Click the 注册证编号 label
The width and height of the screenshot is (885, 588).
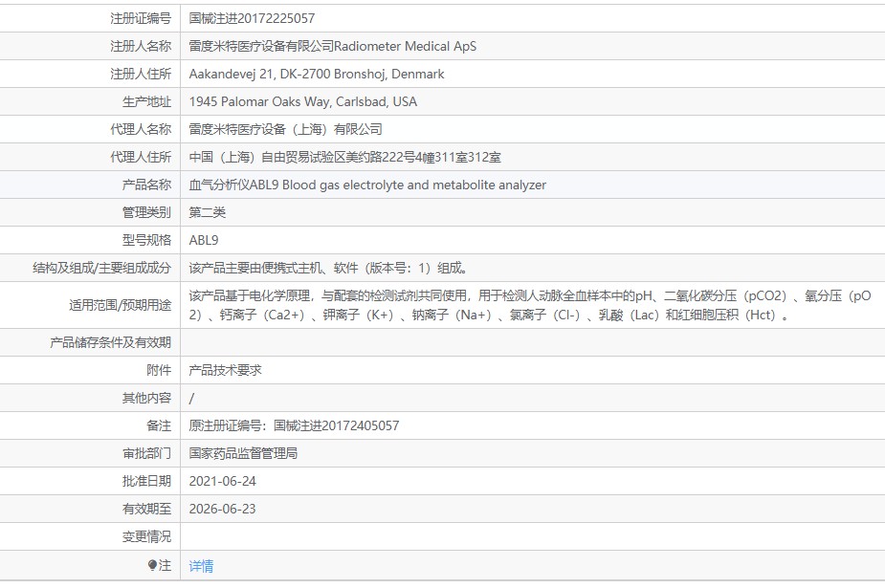[x=141, y=18]
